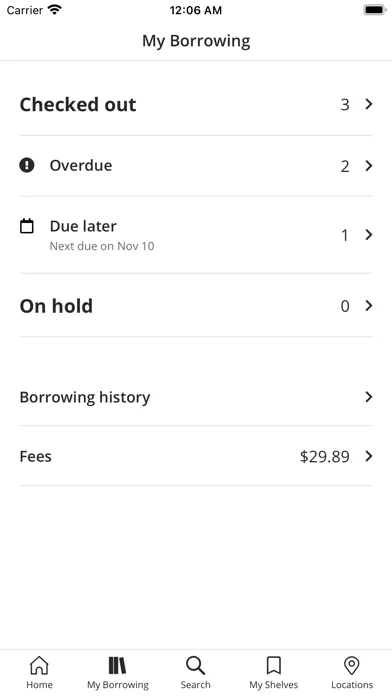Switch to the My Shelves tab label
This screenshot has width=392, height=696.
[x=273, y=685]
